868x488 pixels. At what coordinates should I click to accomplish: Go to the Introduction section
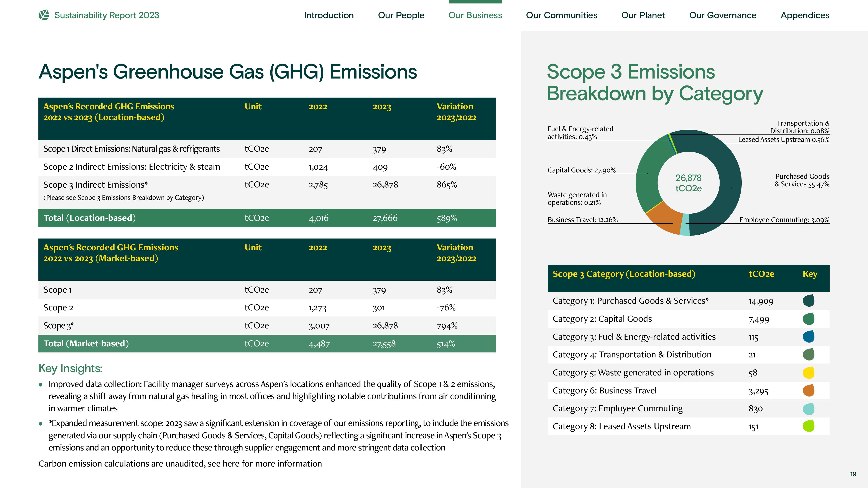(329, 15)
